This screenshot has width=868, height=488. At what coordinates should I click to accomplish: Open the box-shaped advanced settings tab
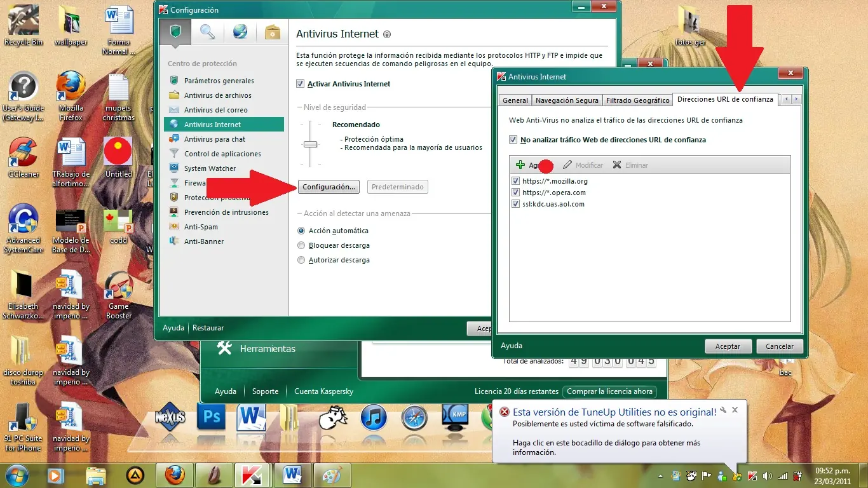coord(273,32)
